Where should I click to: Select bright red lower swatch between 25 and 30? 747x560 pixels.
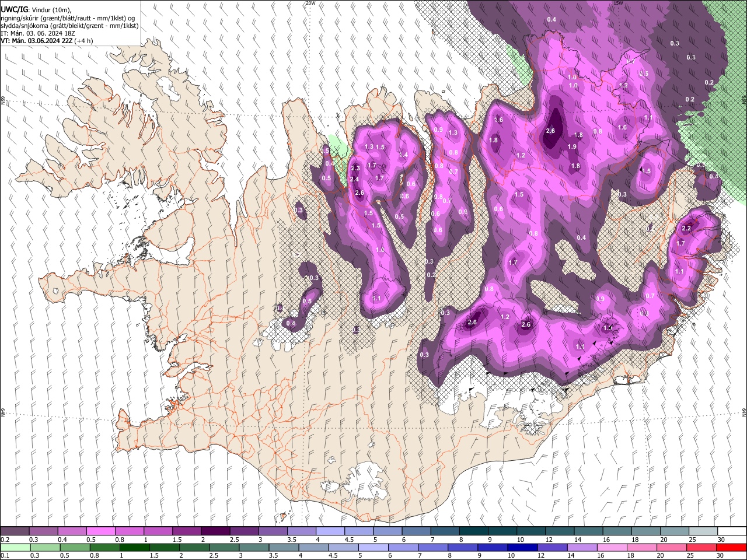(x=700, y=548)
